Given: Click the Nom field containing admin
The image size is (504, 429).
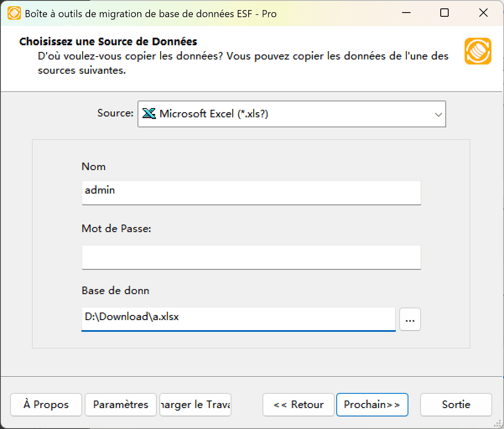Looking at the screenshot, I should [252, 193].
